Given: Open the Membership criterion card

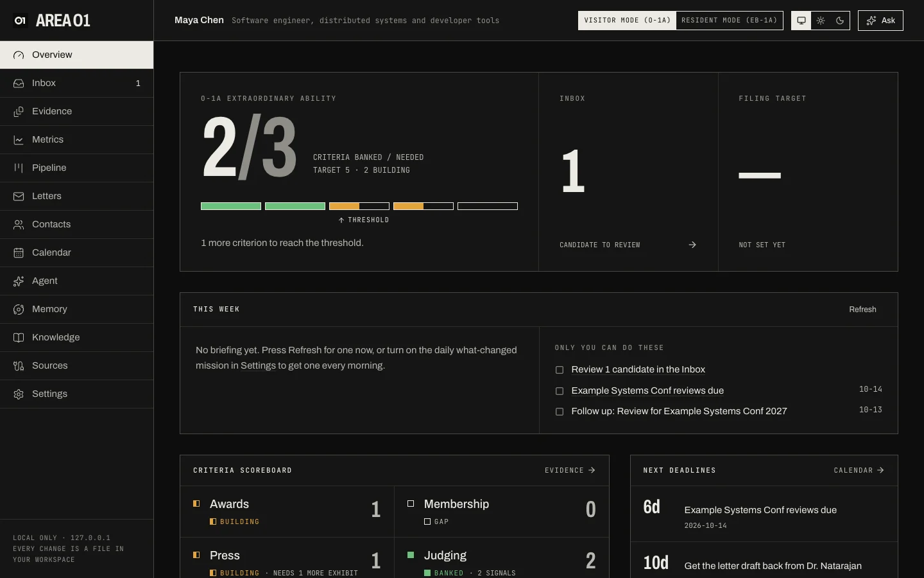Looking at the screenshot, I should pyautogui.click(x=501, y=512).
